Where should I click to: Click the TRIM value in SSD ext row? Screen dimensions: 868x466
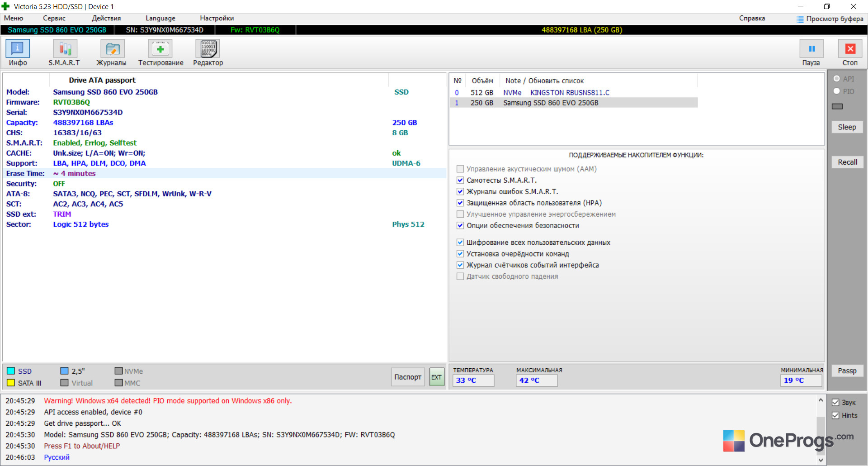(x=62, y=214)
